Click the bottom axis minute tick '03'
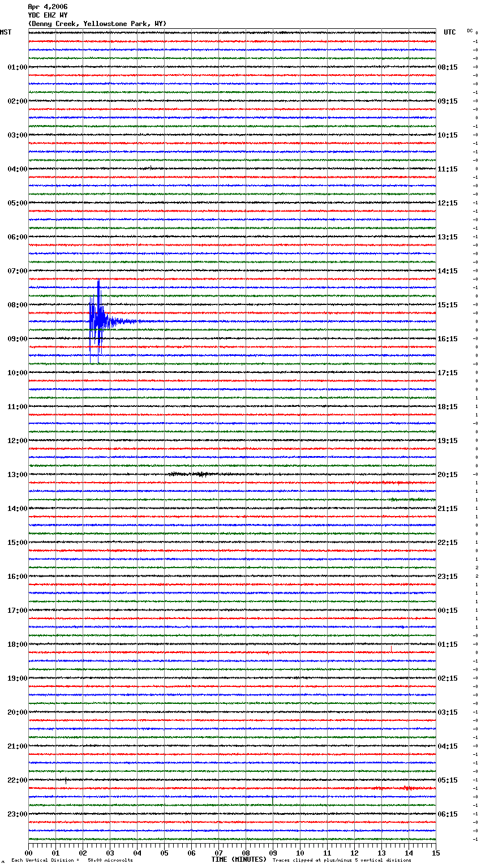Viewport: 481px width, 868px height. [110, 853]
